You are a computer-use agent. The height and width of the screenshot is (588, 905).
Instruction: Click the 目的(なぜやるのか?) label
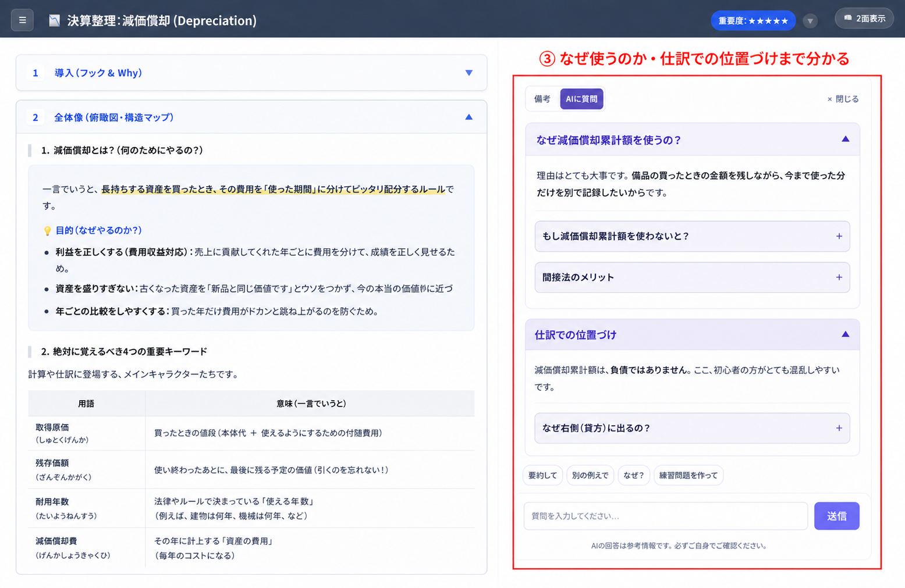(x=98, y=230)
